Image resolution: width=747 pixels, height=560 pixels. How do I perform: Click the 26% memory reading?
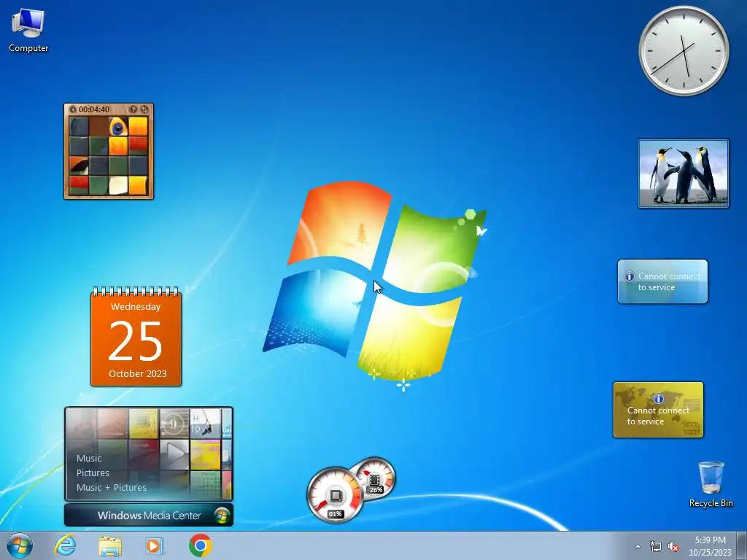376,490
